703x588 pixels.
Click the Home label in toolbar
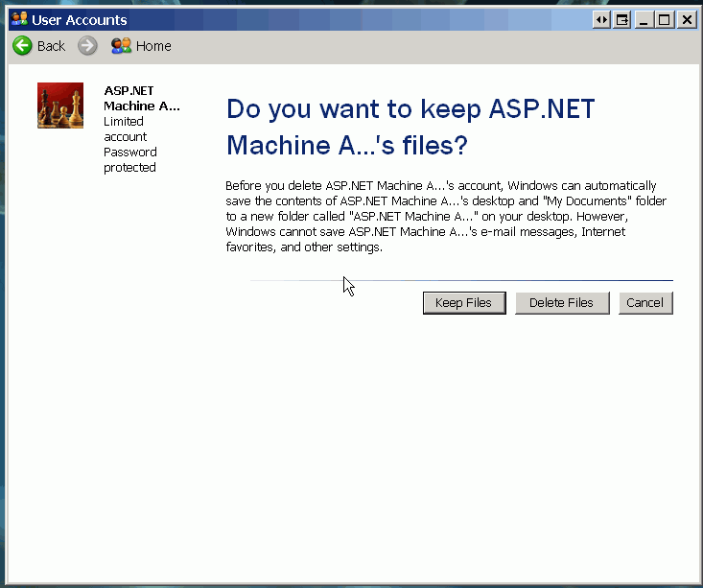pos(153,46)
